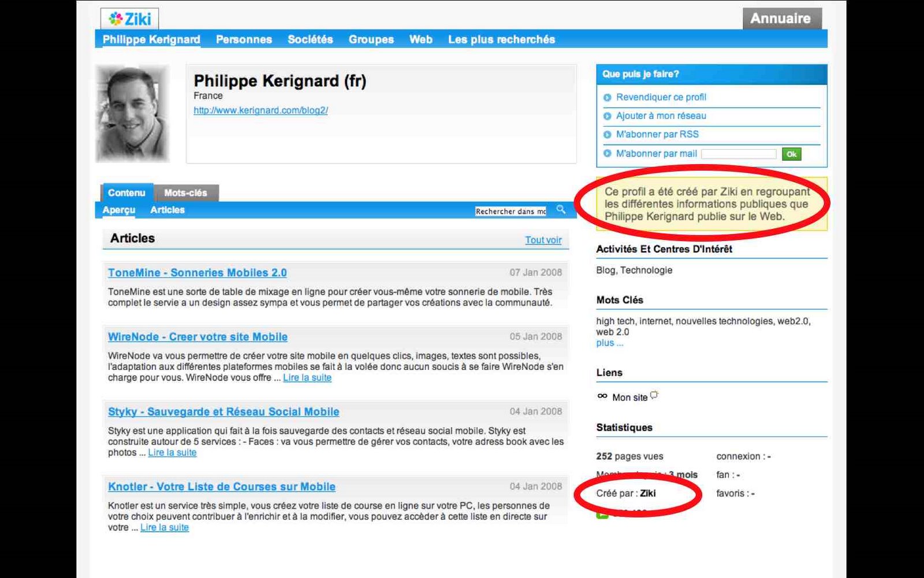The width and height of the screenshot is (924, 578).
Task: Open the Sociétés menu item
Action: (310, 39)
